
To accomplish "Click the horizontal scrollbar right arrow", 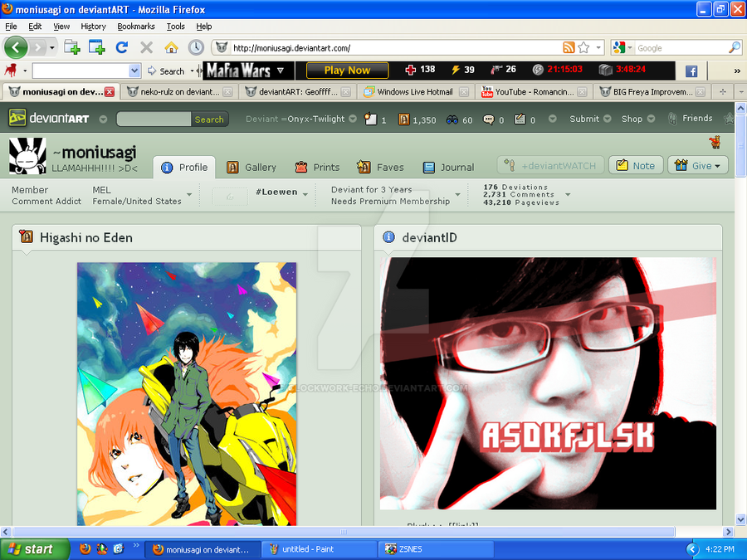I will pyautogui.click(x=727, y=532).
